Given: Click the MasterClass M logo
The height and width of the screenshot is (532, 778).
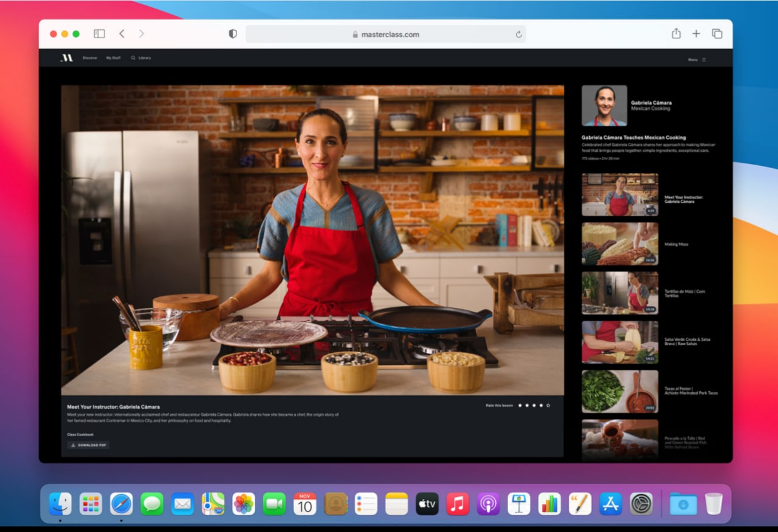Looking at the screenshot, I should (x=66, y=58).
